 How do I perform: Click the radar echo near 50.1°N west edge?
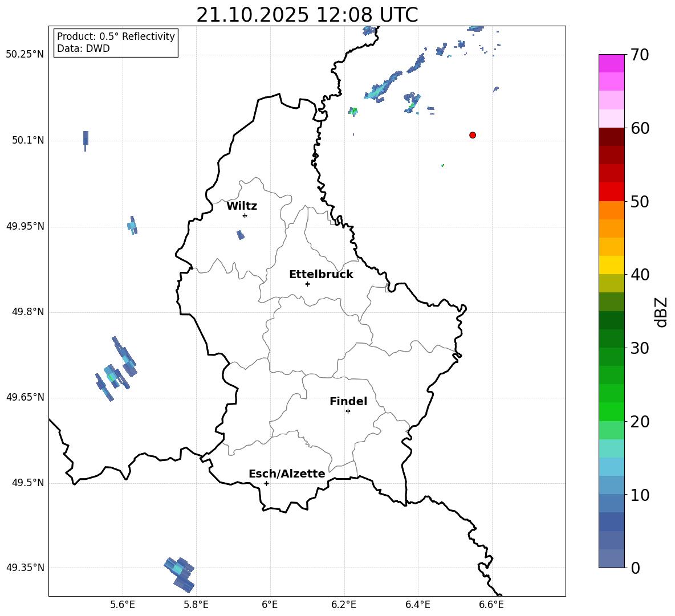click(86, 140)
